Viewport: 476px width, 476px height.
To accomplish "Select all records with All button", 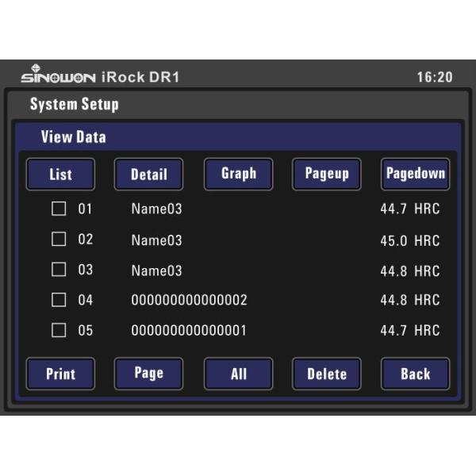I will [x=238, y=374].
